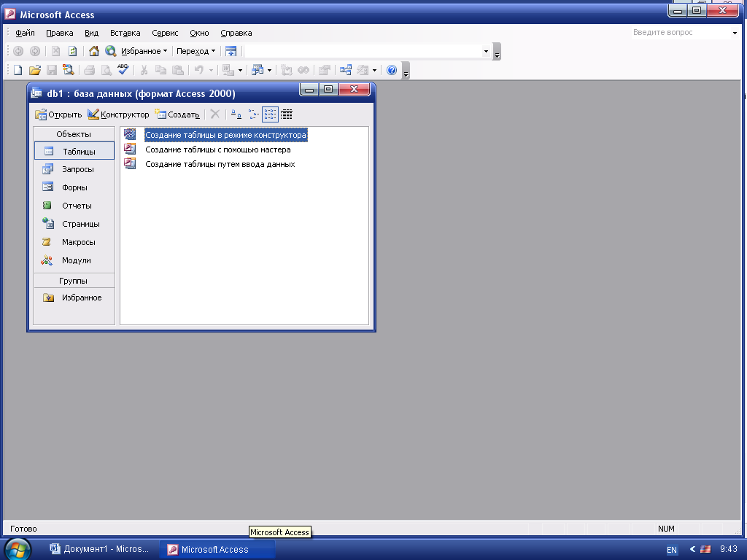Open the Relationships diagram icon
747x560 pixels.
point(346,70)
